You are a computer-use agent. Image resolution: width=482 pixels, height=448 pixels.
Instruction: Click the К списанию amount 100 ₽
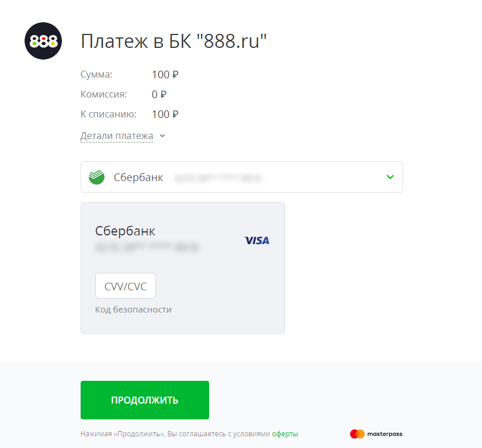(165, 114)
